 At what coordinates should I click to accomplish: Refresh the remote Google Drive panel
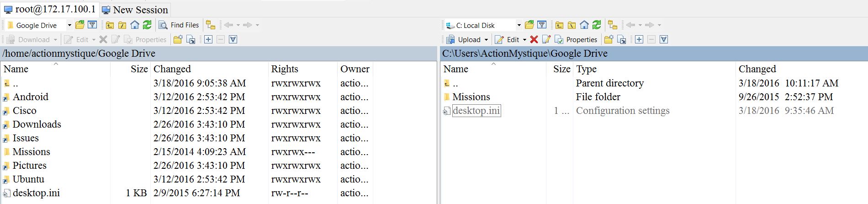(x=147, y=25)
